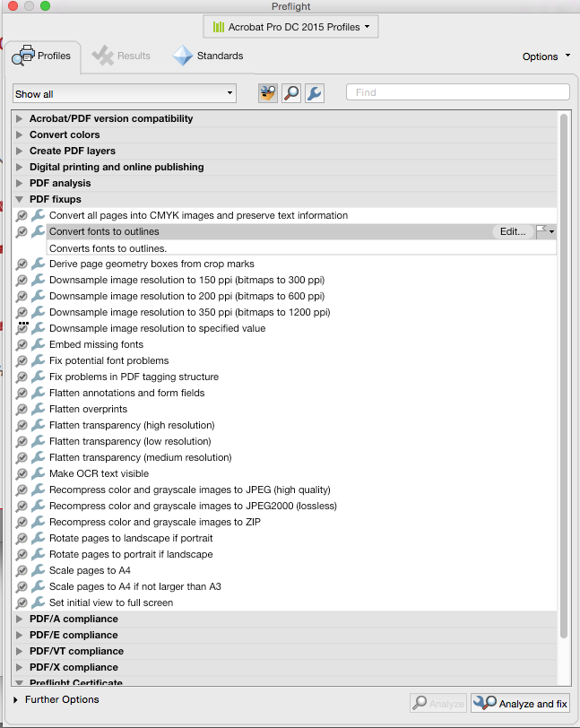
Task: Click check-magnifier icon beside Recompress images to ZIP
Action: click(22, 523)
